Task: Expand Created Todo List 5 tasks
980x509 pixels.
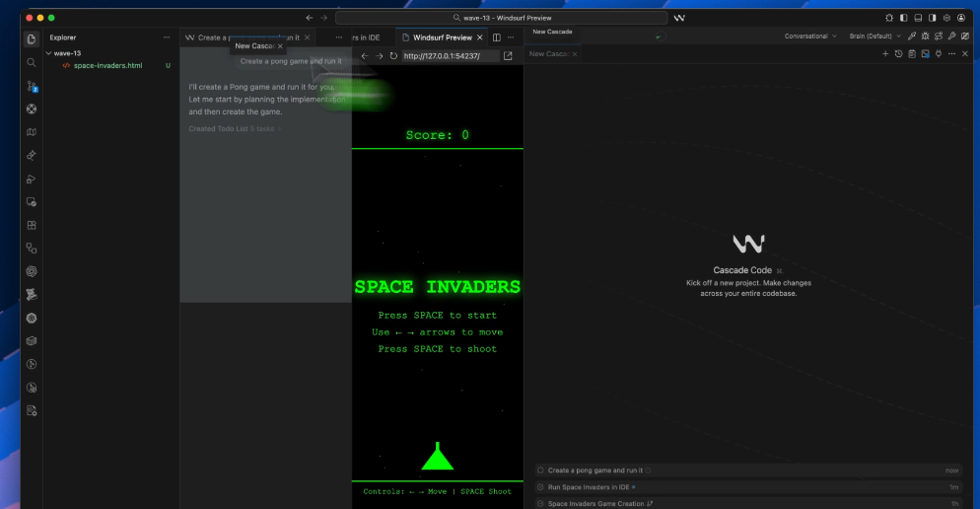Action: click(235, 129)
